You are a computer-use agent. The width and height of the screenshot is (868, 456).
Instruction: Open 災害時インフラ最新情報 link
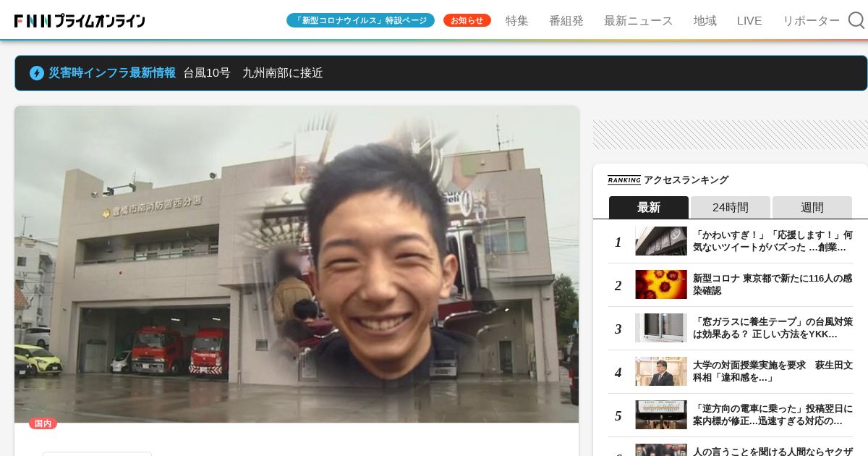[112, 73]
